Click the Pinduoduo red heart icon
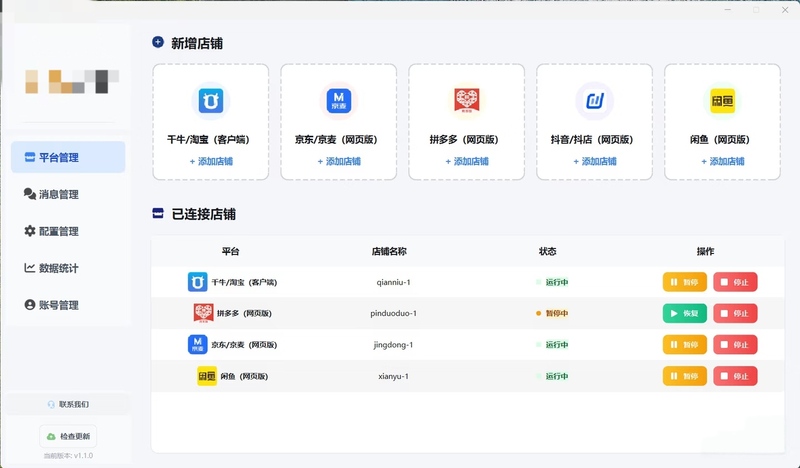Image resolution: width=800 pixels, height=468 pixels. [x=466, y=101]
